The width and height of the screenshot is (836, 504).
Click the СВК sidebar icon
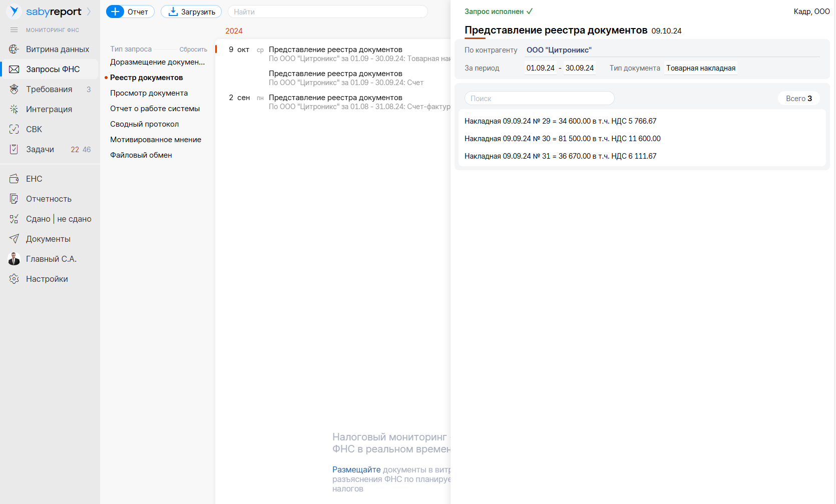(x=14, y=129)
